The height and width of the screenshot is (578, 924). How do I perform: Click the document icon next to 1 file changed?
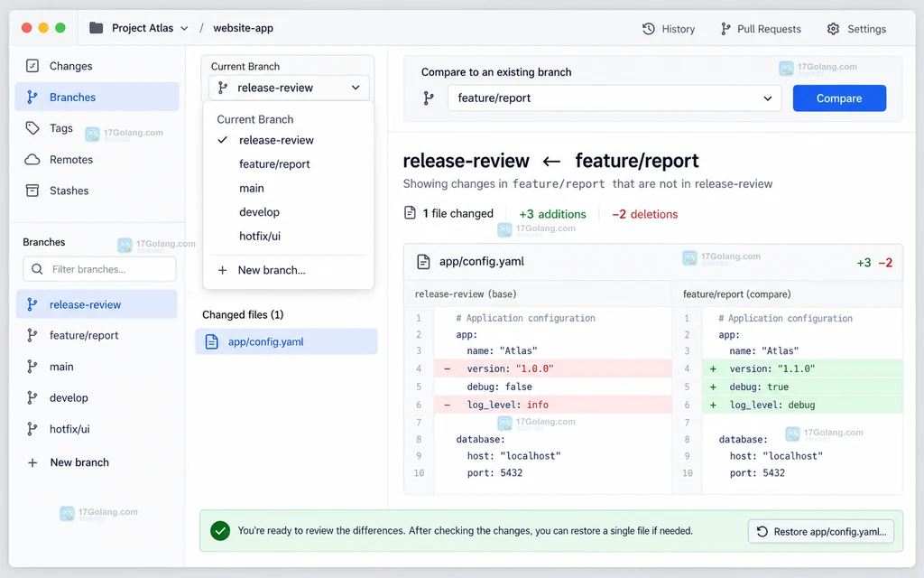pyautogui.click(x=411, y=213)
